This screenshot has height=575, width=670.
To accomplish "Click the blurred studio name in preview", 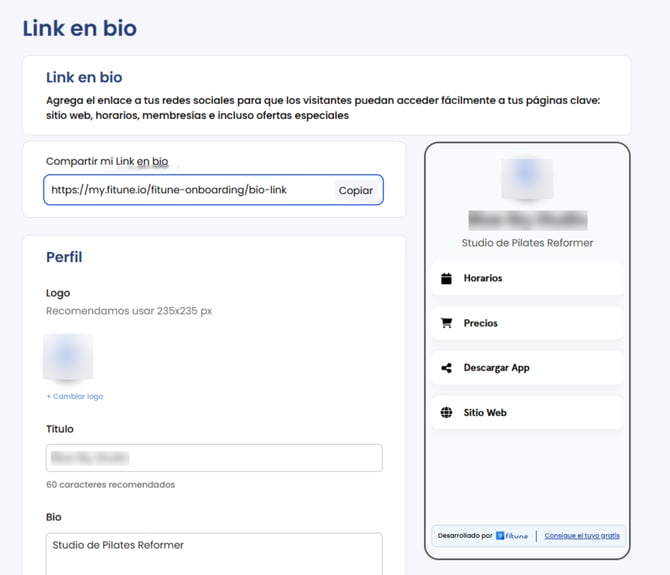I will tap(528, 220).
